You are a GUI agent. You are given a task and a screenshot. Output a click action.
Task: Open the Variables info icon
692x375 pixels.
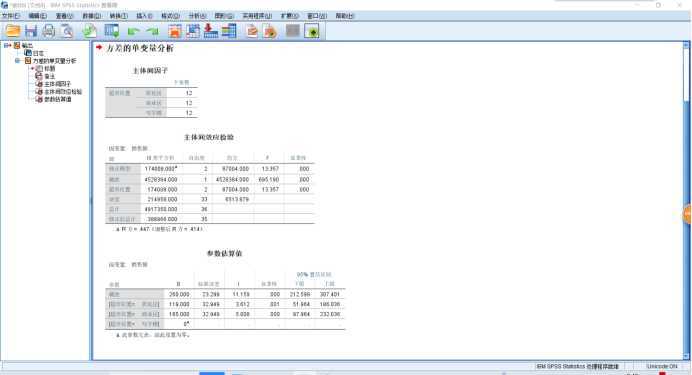(x=229, y=31)
